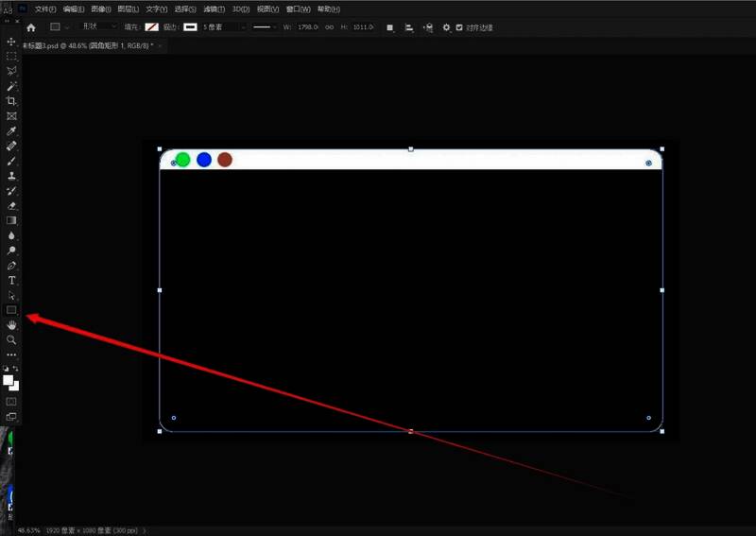Select the Zoom magnifier tool

[11, 339]
